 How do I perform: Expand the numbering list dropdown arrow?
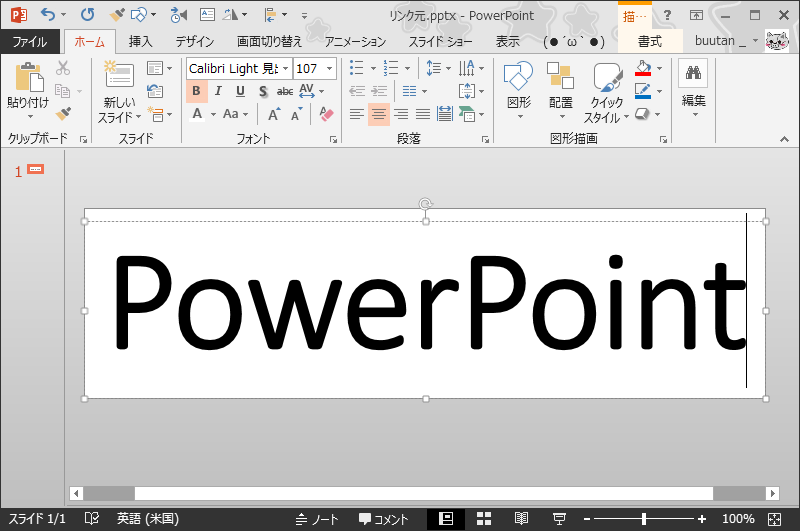point(407,68)
